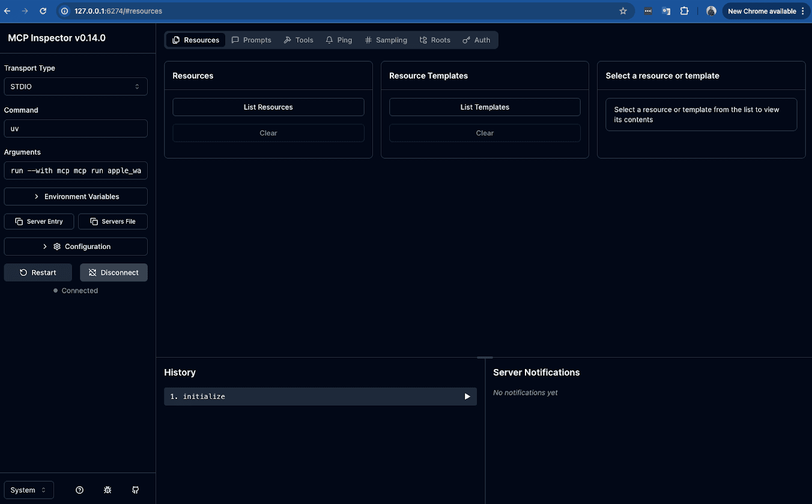Replay the initialize history entry arrow
This screenshot has height=504, width=812.
tap(467, 397)
